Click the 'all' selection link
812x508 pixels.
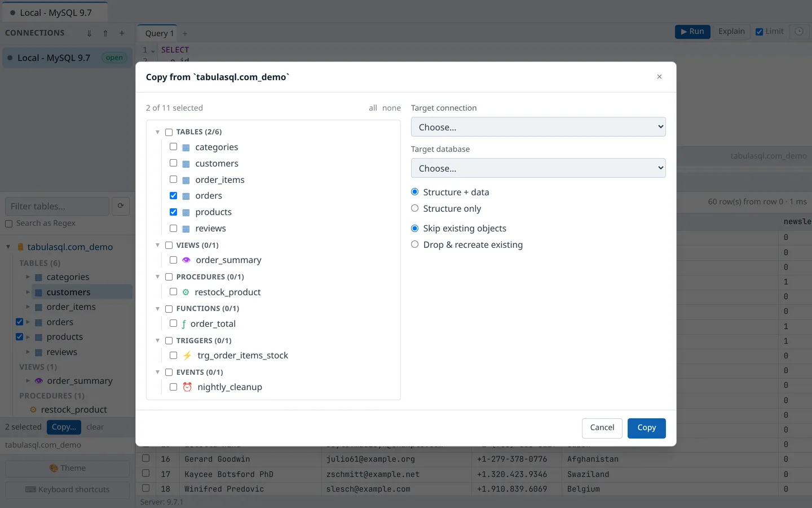click(373, 108)
